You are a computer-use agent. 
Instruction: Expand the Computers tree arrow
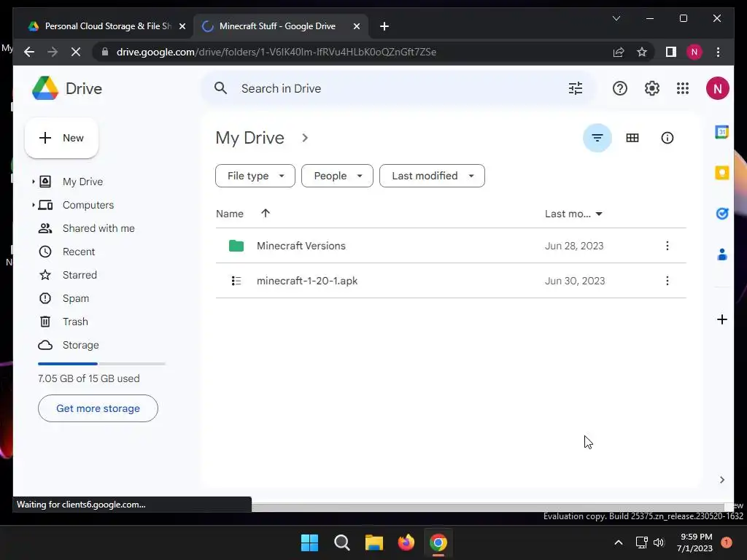pyautogui.click(x=34, y=205)
